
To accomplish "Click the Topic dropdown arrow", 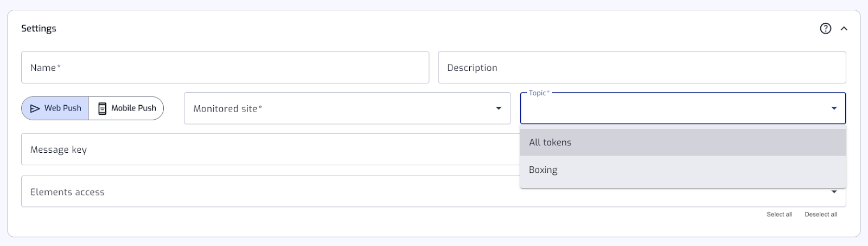I will click(x=834, y=108).
